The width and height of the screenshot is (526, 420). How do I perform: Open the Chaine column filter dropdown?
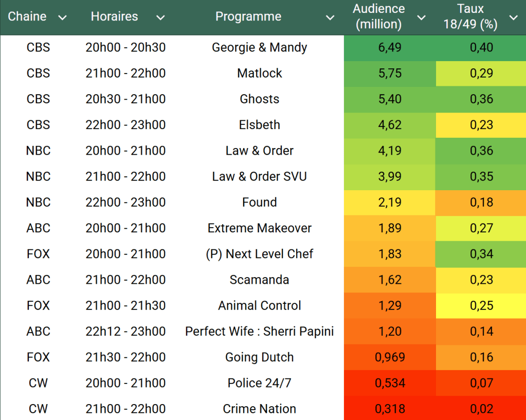pos(62,18)
